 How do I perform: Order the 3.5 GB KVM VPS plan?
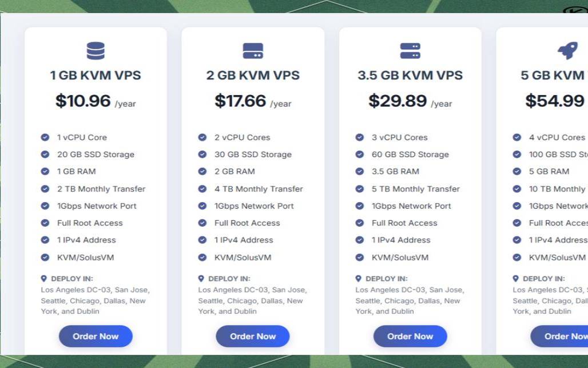coord(410,336)
